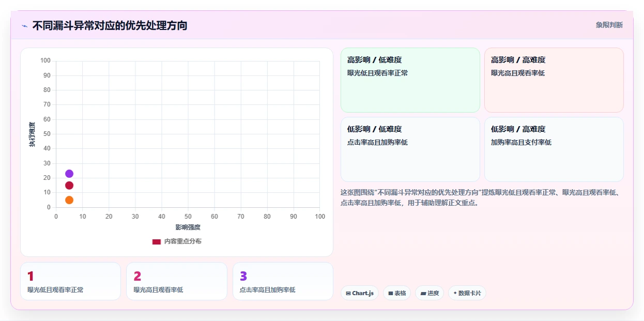Click the title 不同漏斗异常对应的优先处理方向
644x321 pixels.
point(110,25)
